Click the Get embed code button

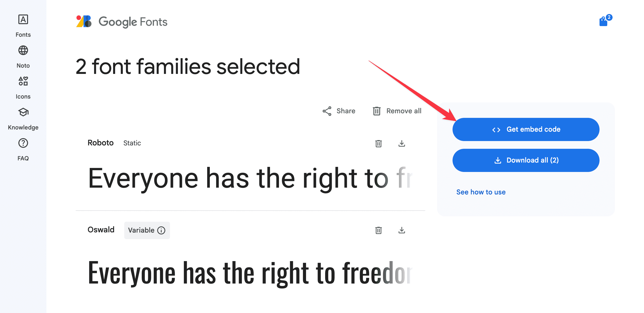pos(526,129)
